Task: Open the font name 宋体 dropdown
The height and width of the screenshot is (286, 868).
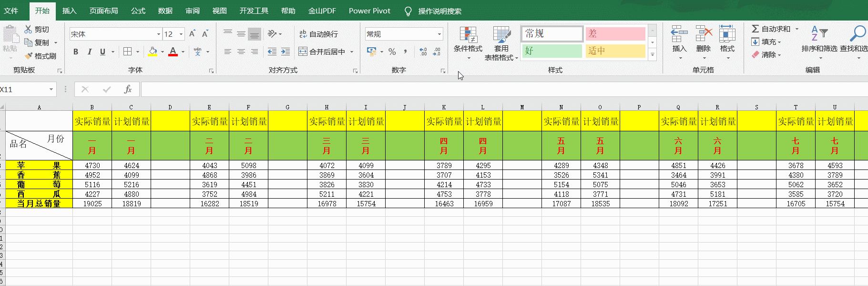Action: coord(159,34)
